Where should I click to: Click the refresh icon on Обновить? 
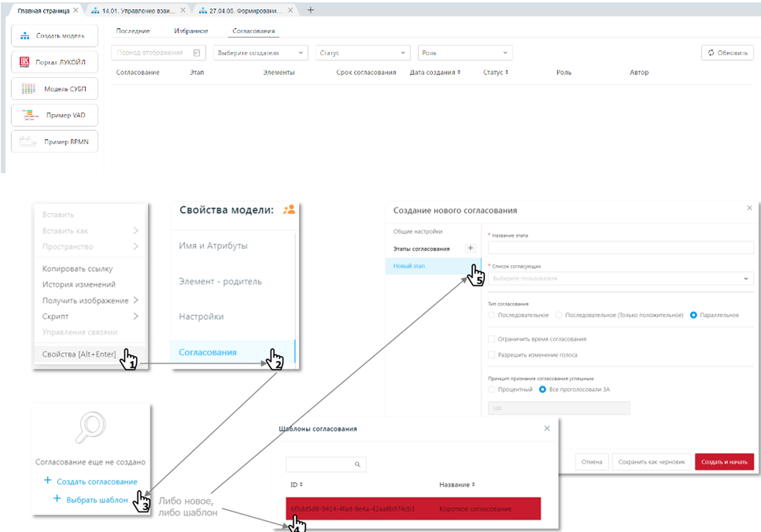click(x=711, y=53)
